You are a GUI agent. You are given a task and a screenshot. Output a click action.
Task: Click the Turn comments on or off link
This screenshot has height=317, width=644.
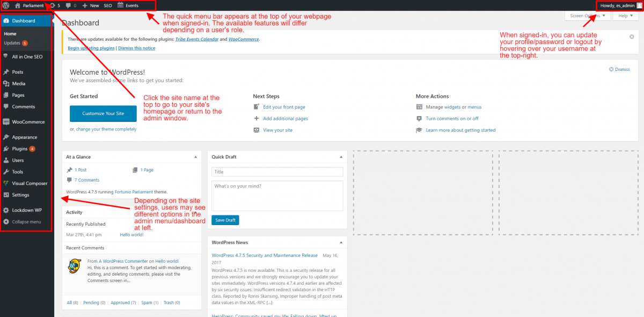pos(452,119)
